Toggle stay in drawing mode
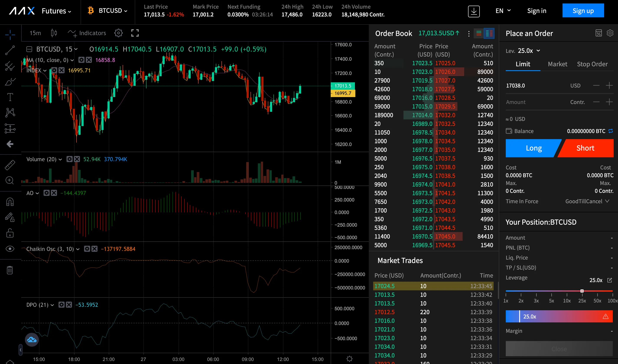The width and height of the screenshot is (618, 364). [10, 217]
